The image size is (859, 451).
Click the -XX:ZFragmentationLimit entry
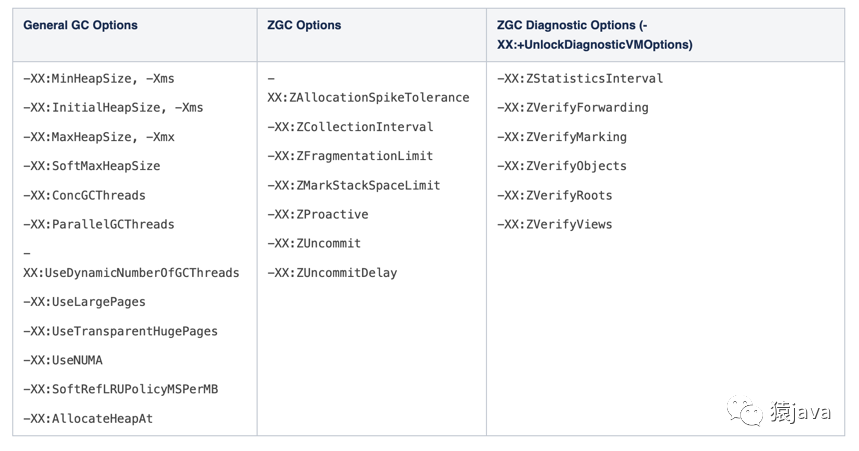click(x=350, y=156)
